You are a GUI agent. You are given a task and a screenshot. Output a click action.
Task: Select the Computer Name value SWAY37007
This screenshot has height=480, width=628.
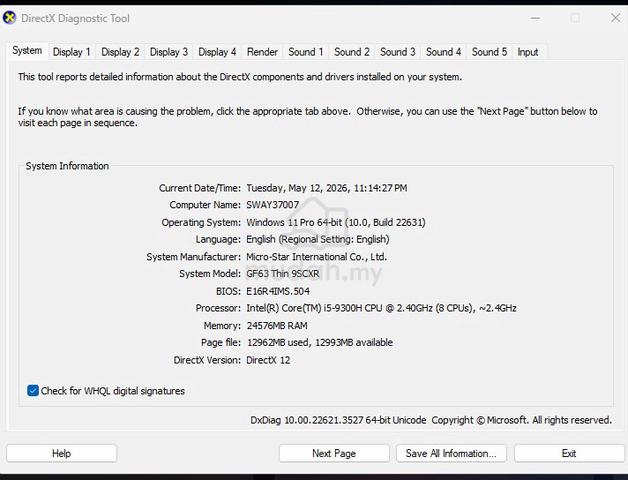point(273,205)
